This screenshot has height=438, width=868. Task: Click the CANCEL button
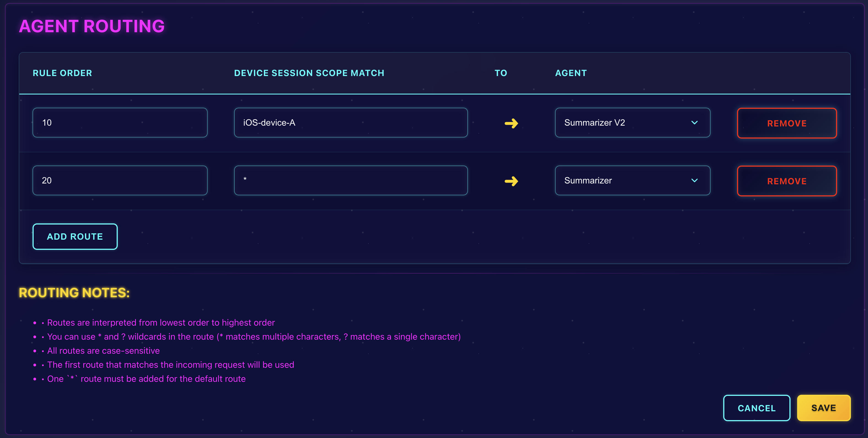coord(757,408)
